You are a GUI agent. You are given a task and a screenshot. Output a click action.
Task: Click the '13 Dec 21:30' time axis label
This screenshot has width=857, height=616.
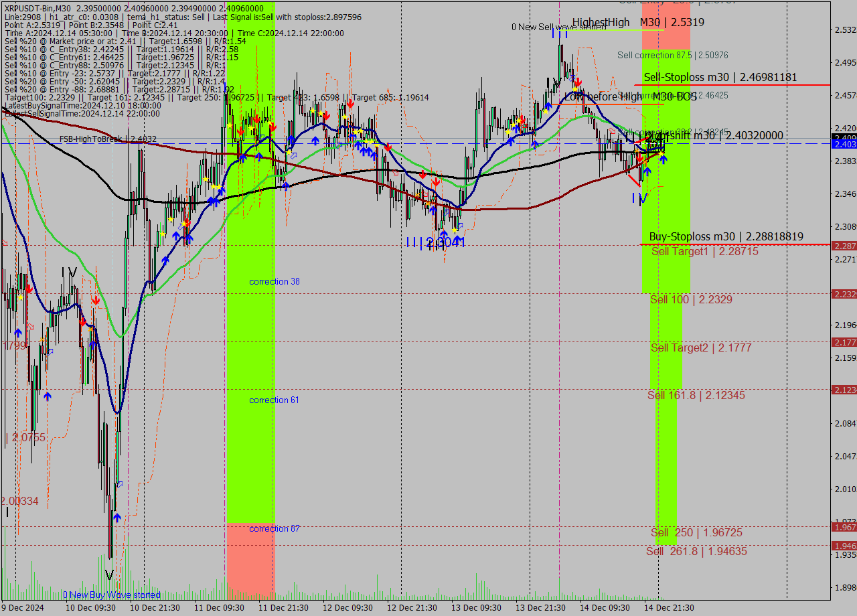[x=540, y=608]
